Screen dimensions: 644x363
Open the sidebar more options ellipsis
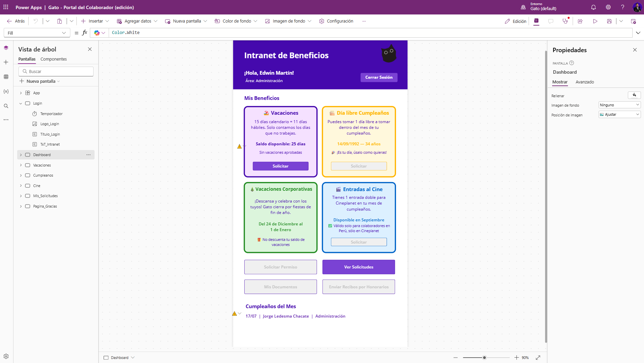click(x=6, y=120)
